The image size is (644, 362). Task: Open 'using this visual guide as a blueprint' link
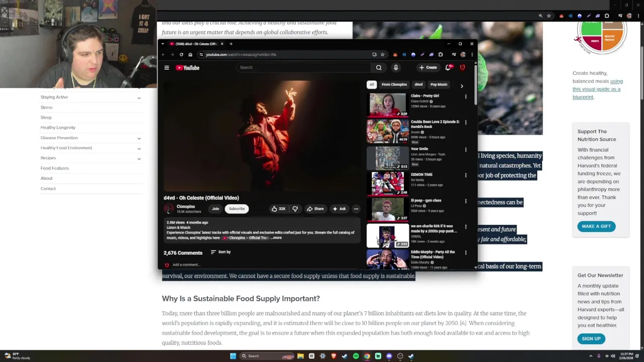point(597,89)
